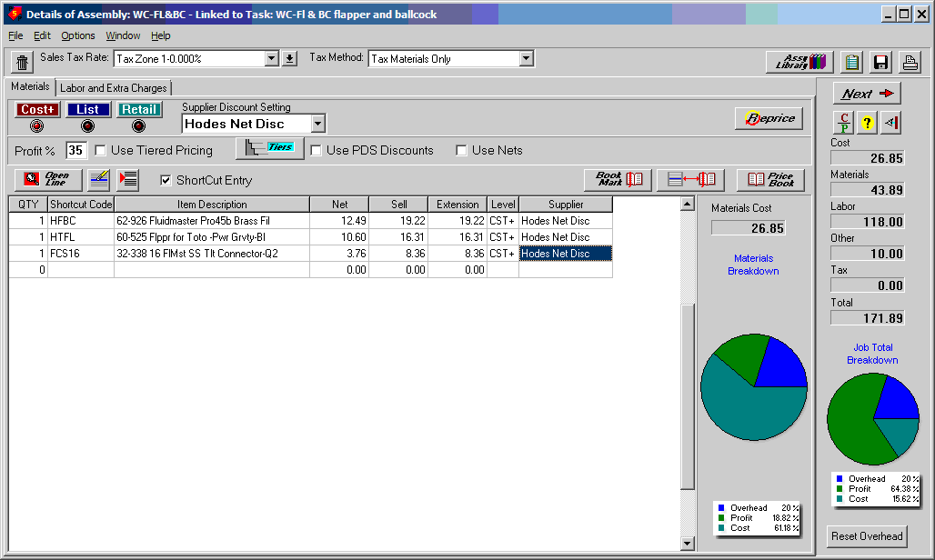Select the radio indicator under Cost+
Viewport: 935px width, 560px height.
click(37, 125)
